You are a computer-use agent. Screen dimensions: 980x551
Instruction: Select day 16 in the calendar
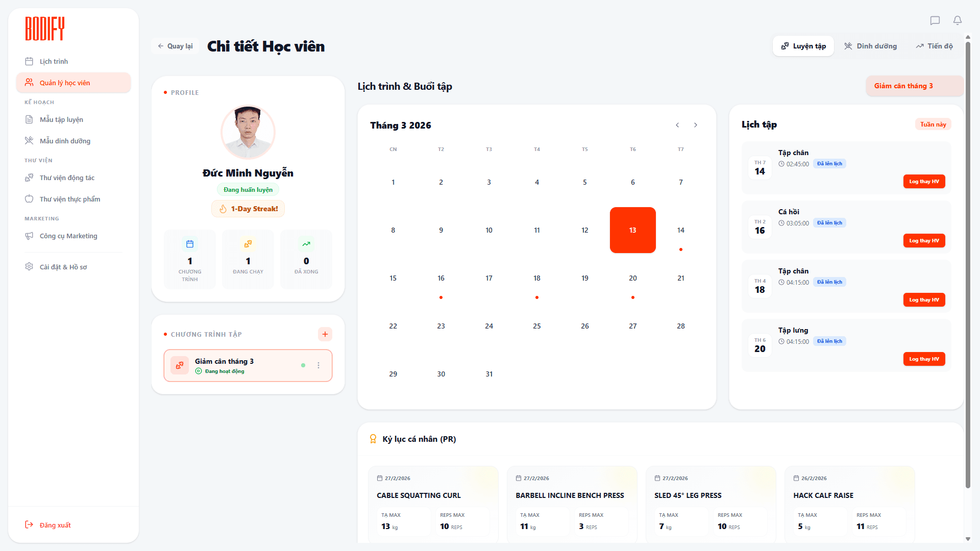441,279
